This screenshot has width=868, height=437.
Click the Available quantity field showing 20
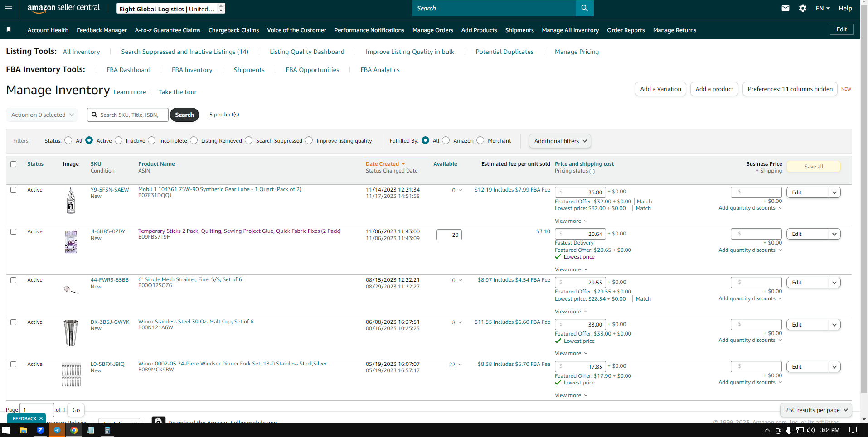[449, 235]
